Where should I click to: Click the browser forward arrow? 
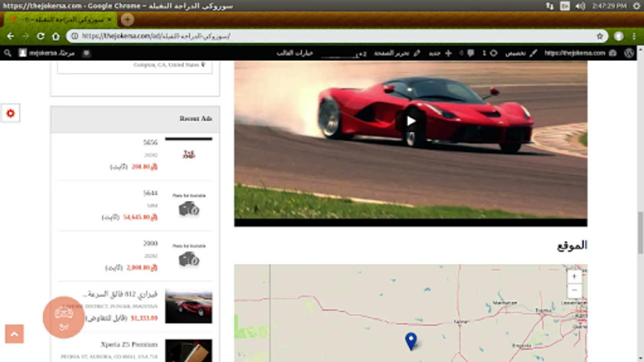[x=26, y=36]
